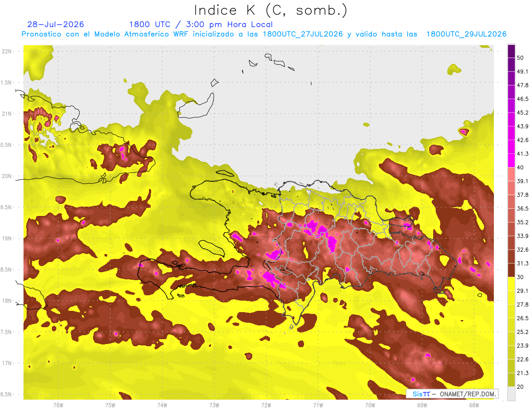Click the "70W" longitude axis label
Viewport: 532px width, 411px height.
pos(370,405)
